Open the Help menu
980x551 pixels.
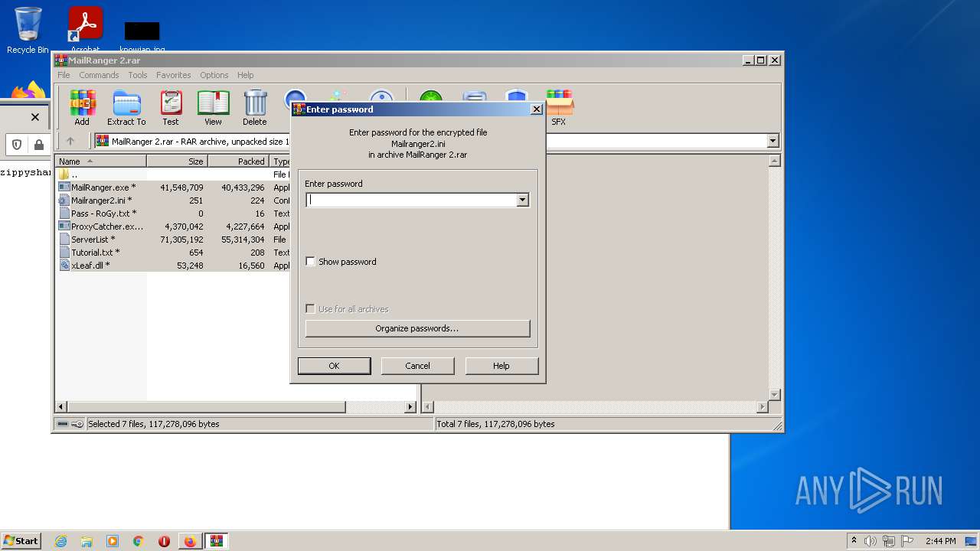click(245, 75)
